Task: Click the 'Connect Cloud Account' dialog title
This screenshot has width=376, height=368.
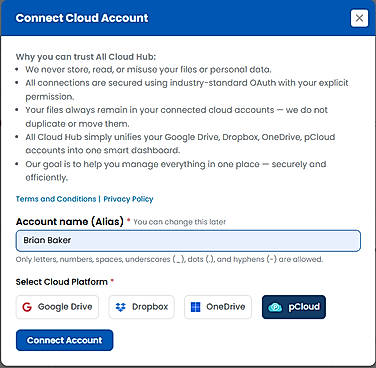Action: click(x=82, y=18)
